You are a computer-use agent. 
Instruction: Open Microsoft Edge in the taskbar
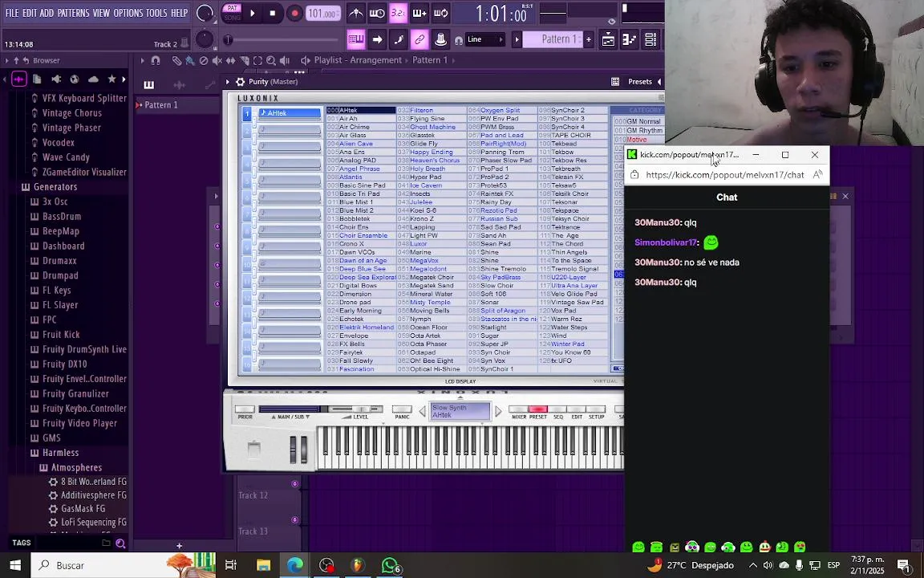coord(294,566)
